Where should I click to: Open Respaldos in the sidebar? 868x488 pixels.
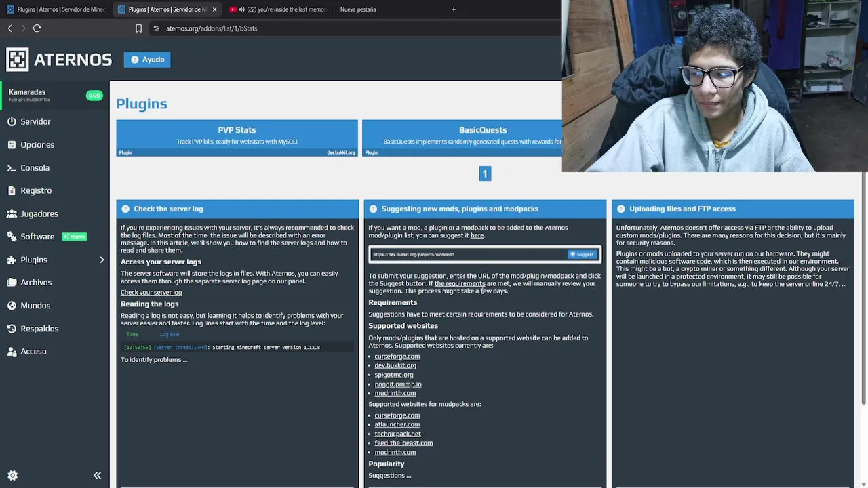[39, 329]
